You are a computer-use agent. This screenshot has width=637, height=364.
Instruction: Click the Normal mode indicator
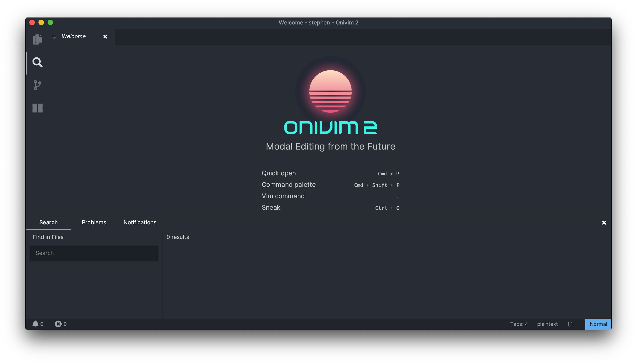598,324
